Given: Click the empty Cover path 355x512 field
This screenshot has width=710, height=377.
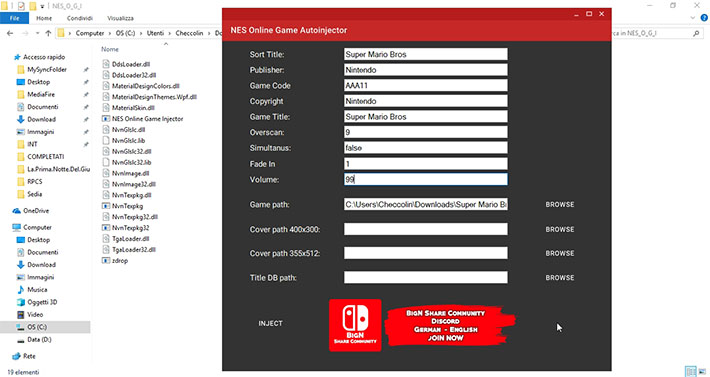Looking at the screenshot, I should (426, 253).
